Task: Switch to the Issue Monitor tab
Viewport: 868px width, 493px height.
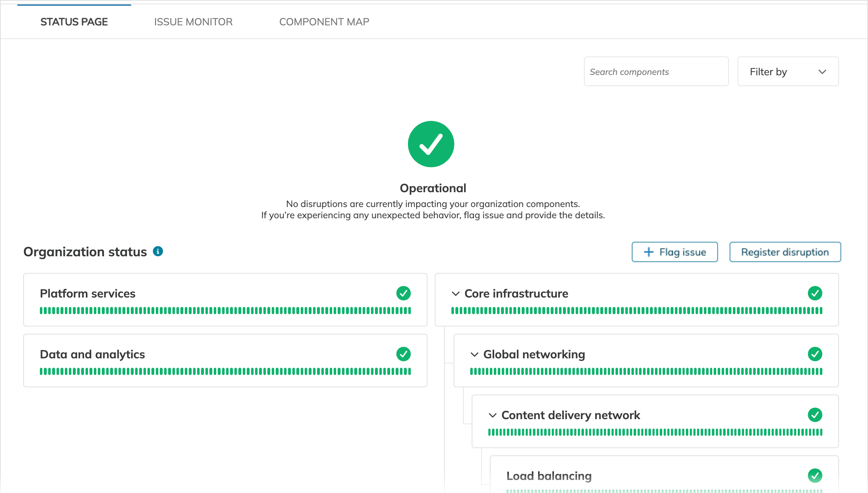Action: click(x=193, y=22)
